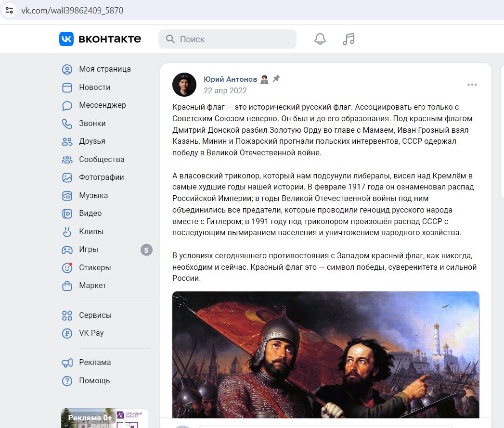Click the Моя страница profile icon
The width and height of the screenshot is (504, 428).
(67, 69)
